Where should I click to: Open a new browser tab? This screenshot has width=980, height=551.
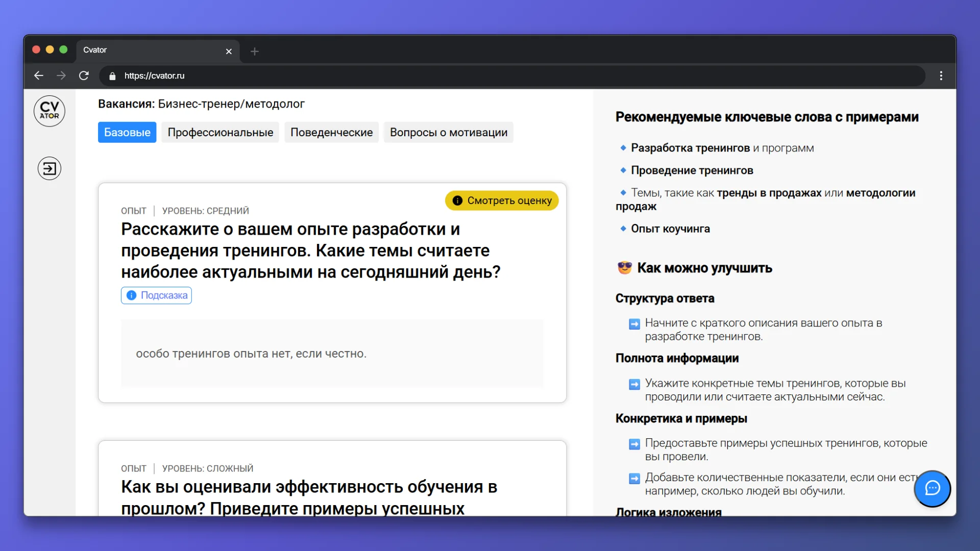tap(255, 52)
